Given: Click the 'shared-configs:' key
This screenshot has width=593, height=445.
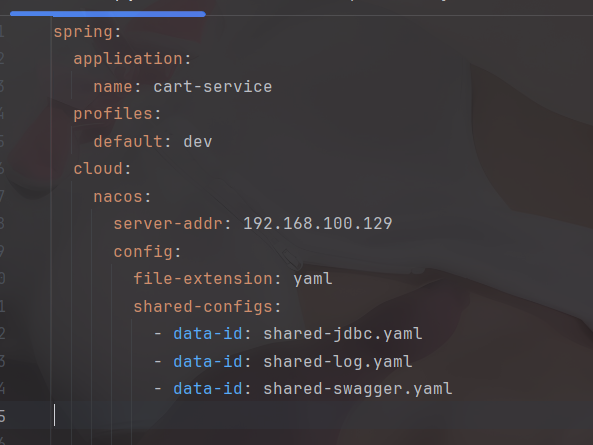Looking at the screenshot, I should 208,307.
